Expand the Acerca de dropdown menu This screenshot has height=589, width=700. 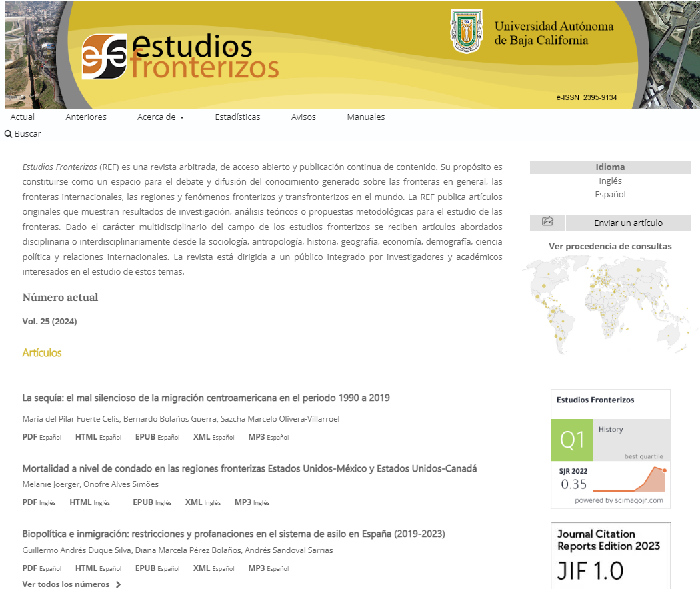(161, 117)
